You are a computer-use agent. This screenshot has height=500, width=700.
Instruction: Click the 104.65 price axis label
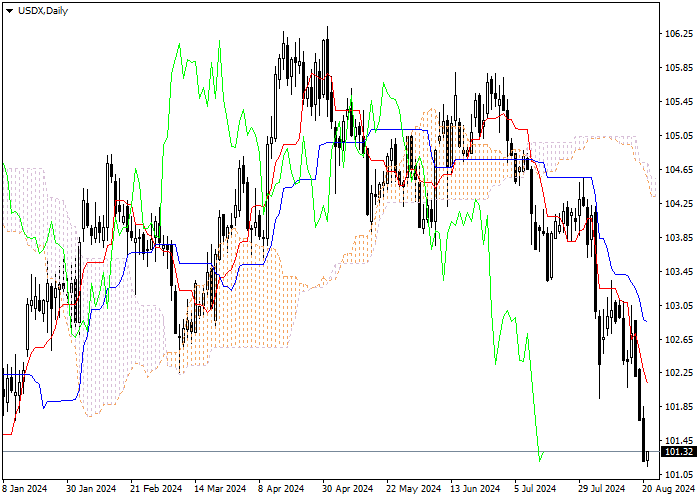(x=679, y=170)
